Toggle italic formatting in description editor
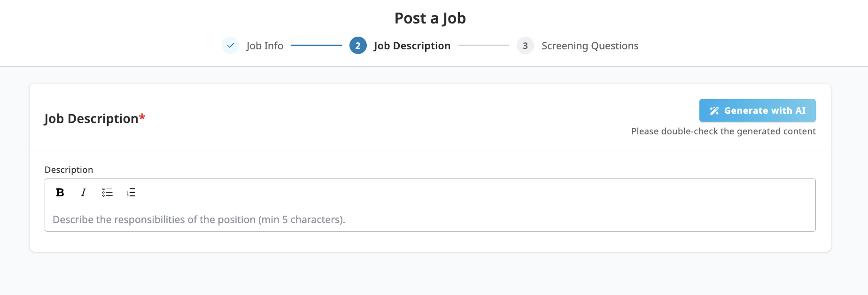Image resolution: width=868 pixels, height=295 pixels. pos(84,192)
